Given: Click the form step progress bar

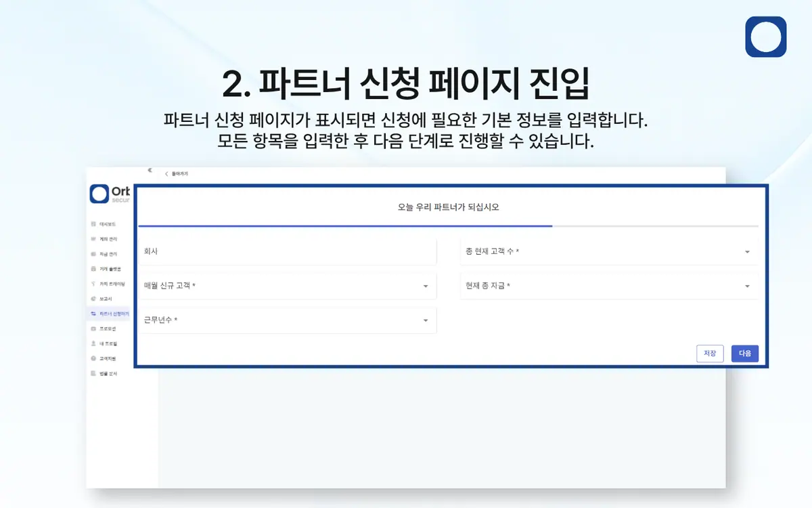Looking at the screenshot, I should 449,226.
